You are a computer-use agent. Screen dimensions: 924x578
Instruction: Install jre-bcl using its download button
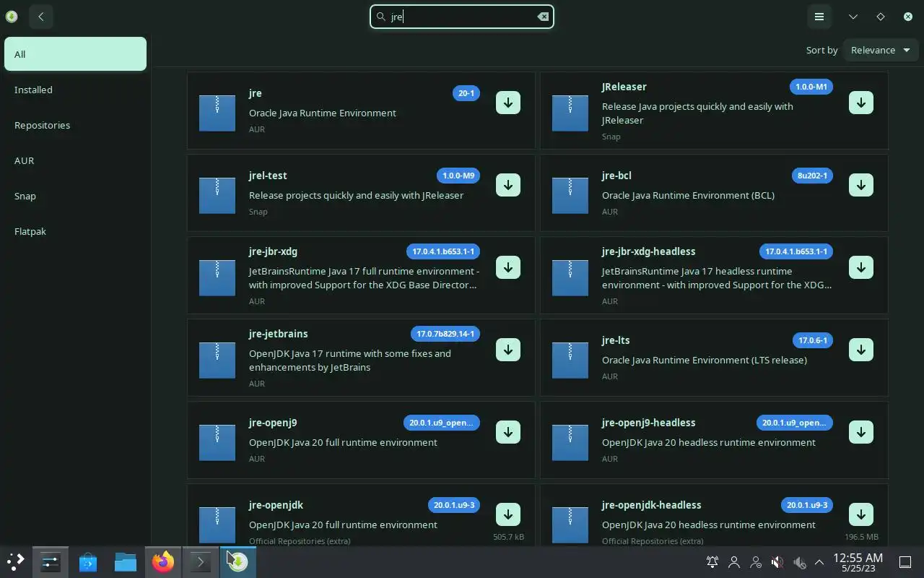coord(861,185)
